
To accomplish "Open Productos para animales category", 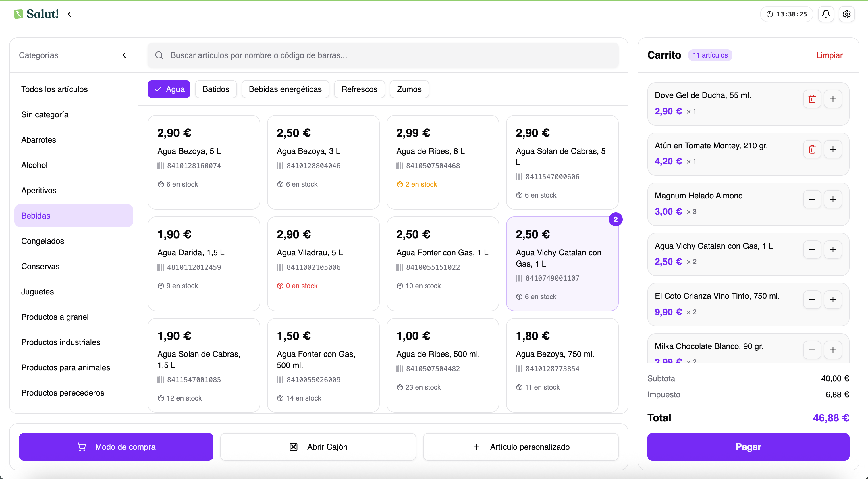I will tap(74, 367).
